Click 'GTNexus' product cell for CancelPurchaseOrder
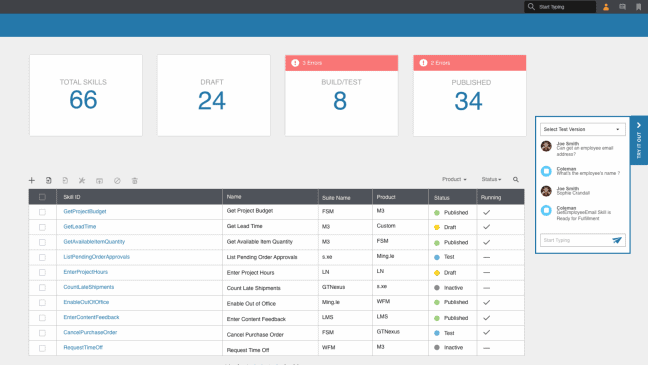 (388, 332)
